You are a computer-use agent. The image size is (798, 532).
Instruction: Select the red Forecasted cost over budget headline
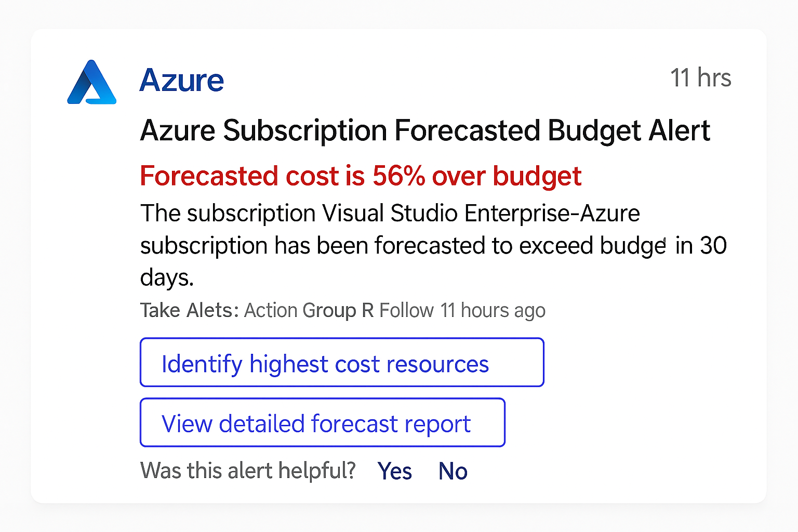361,176
